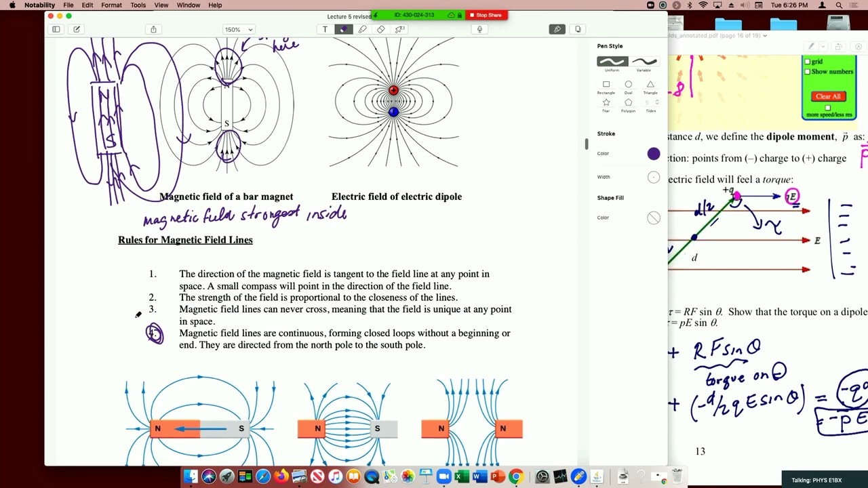
Task: Open Finder from the Dock
Action: point(191,476)
